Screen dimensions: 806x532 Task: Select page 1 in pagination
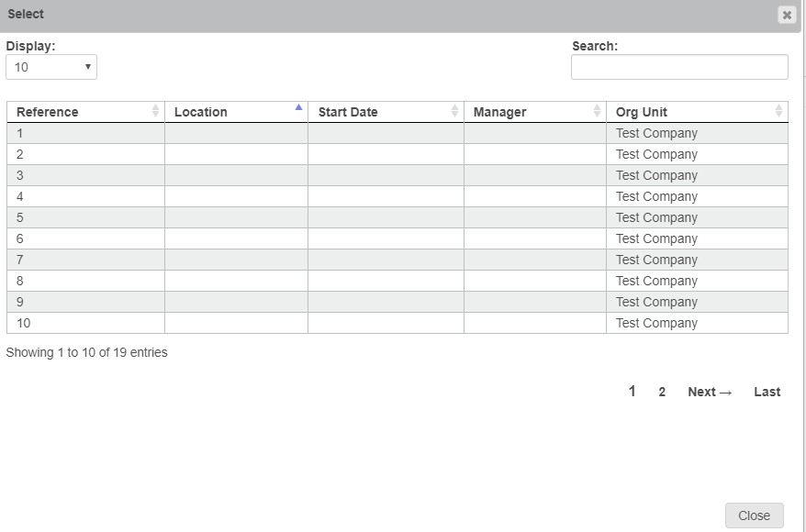632,392
